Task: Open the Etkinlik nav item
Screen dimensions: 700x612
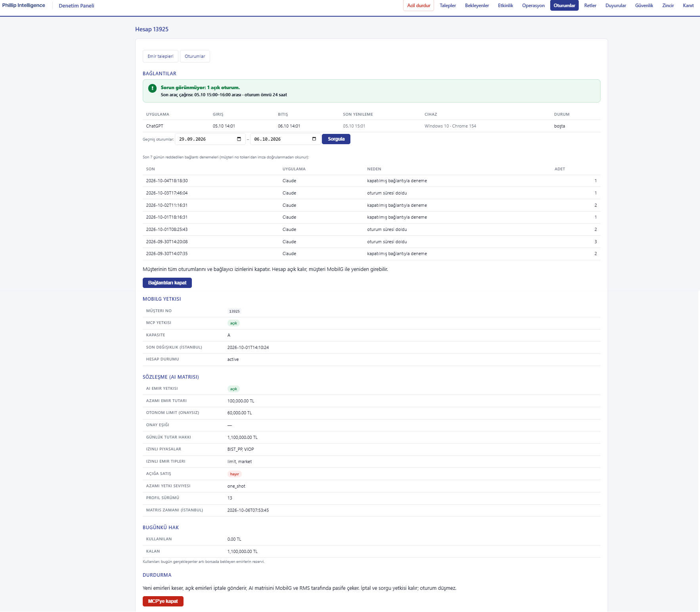Action: 505,6
